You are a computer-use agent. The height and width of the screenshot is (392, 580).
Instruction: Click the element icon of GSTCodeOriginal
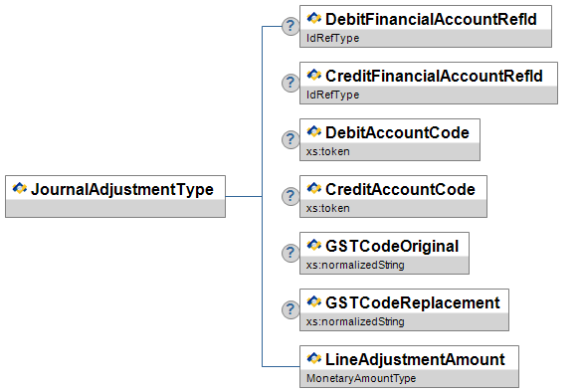(314, 245)
